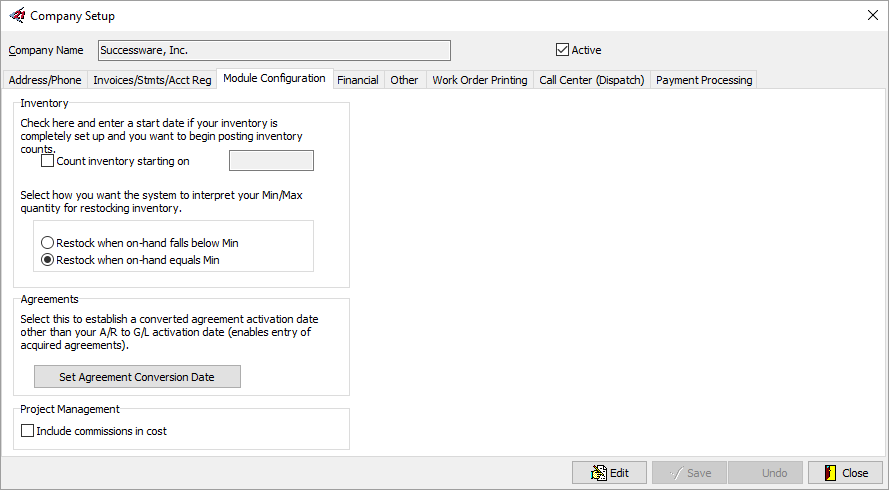The height and width of the screenshot is (490, 889).
Task: Switch to the Address/Phone tab
Action: click(45, 80)
